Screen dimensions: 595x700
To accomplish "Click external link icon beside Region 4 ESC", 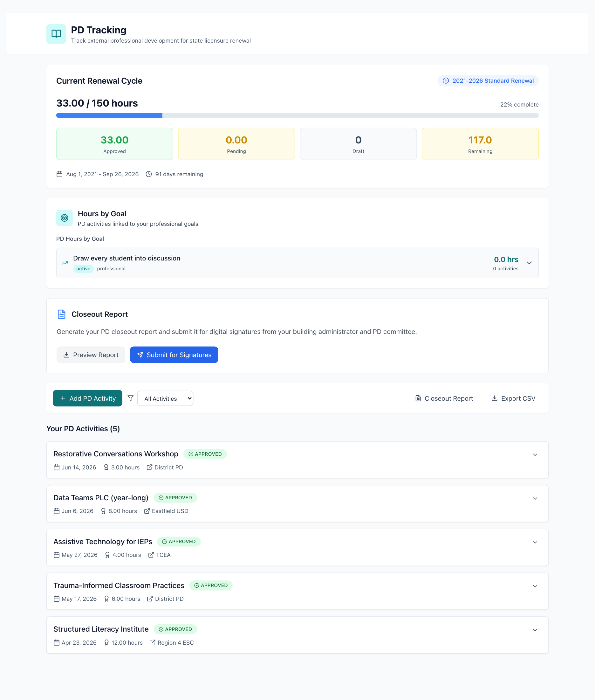I will click(153, 643).
